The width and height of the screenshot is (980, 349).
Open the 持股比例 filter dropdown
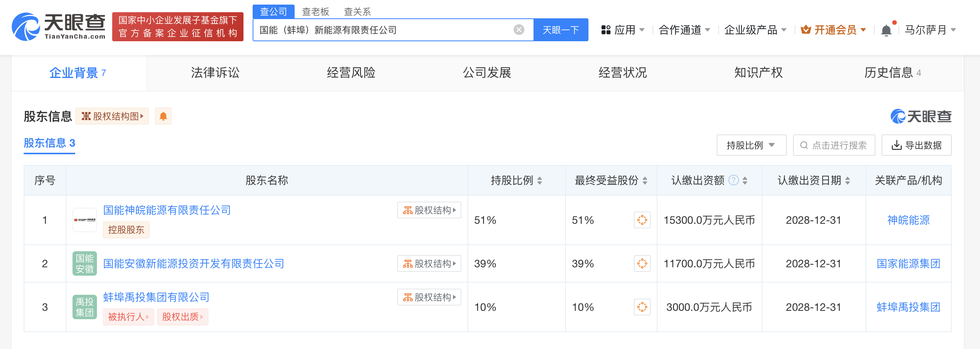tap(751, 145)
